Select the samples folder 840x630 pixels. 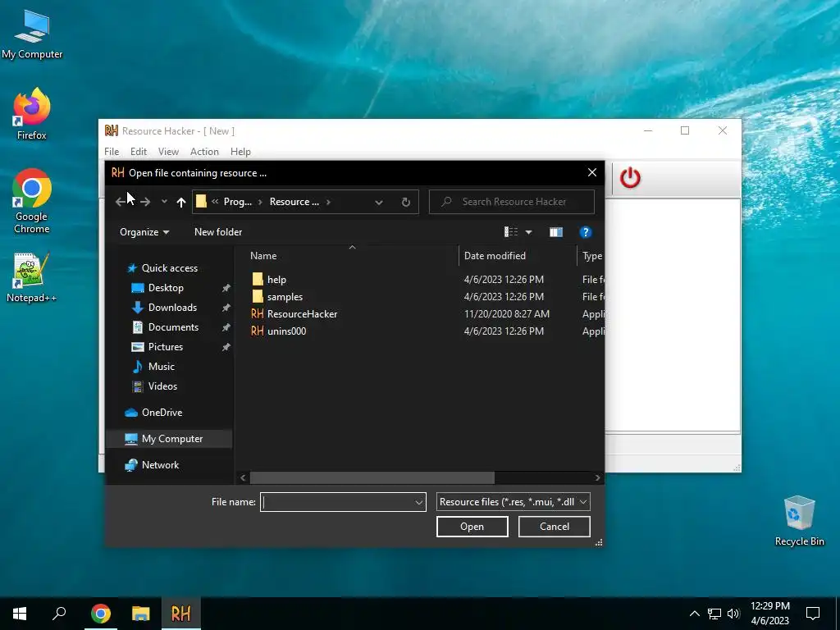[x=285, y=297]
